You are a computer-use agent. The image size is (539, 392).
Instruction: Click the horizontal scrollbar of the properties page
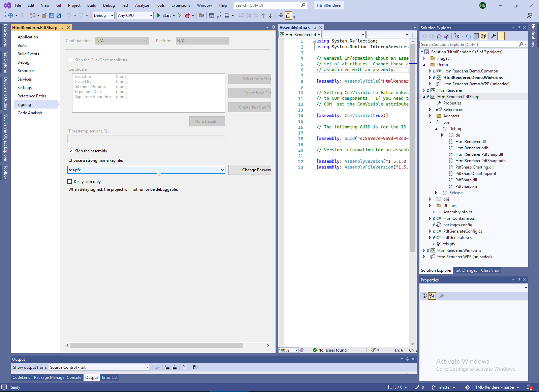(x=157, y=345)
